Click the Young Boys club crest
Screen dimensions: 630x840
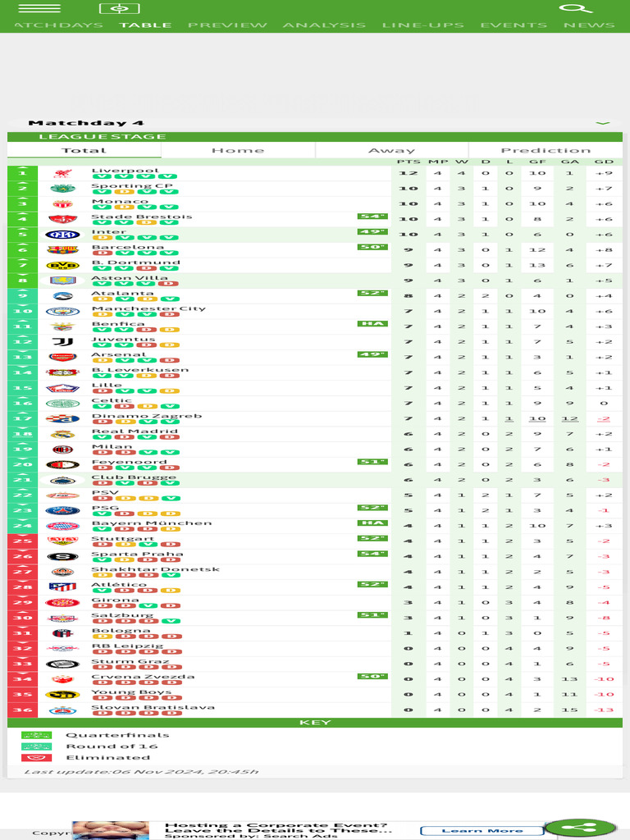pyautogui.click(x=62, y=695)
